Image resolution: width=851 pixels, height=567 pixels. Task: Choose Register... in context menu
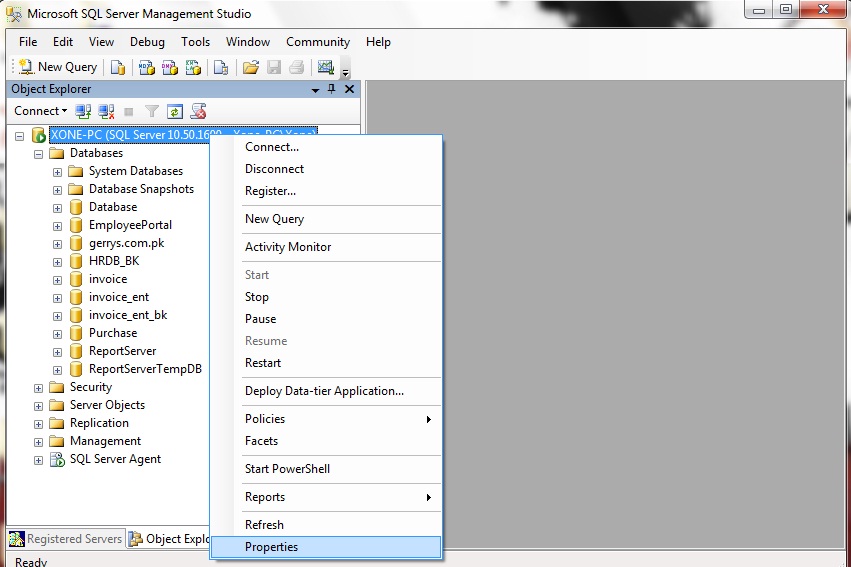tap(326, 191)
